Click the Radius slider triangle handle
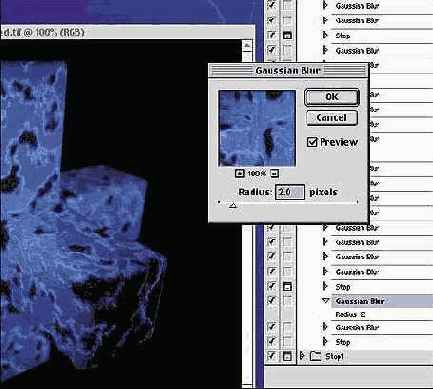The width and height of the screenshot is (433, 389). click(x=233, y=205)
